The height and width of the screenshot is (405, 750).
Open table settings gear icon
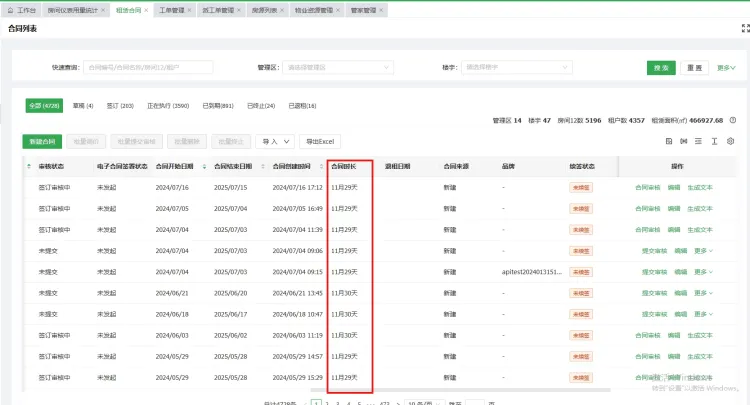point(730,142)
